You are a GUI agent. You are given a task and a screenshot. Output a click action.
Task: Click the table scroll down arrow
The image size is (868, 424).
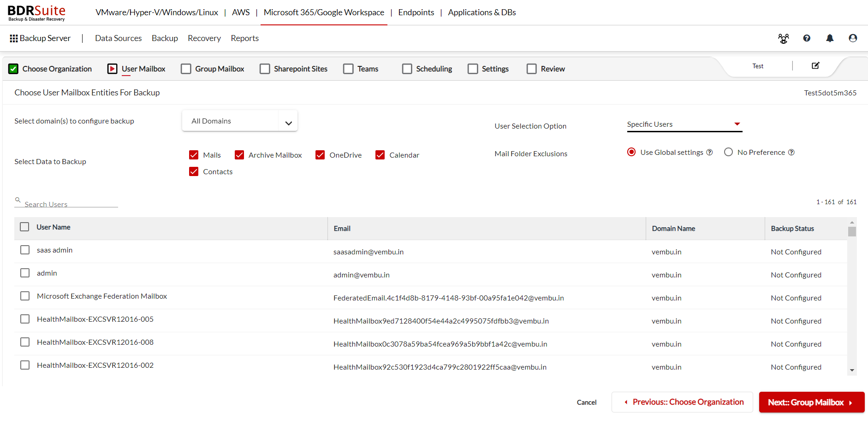(852, 370)
